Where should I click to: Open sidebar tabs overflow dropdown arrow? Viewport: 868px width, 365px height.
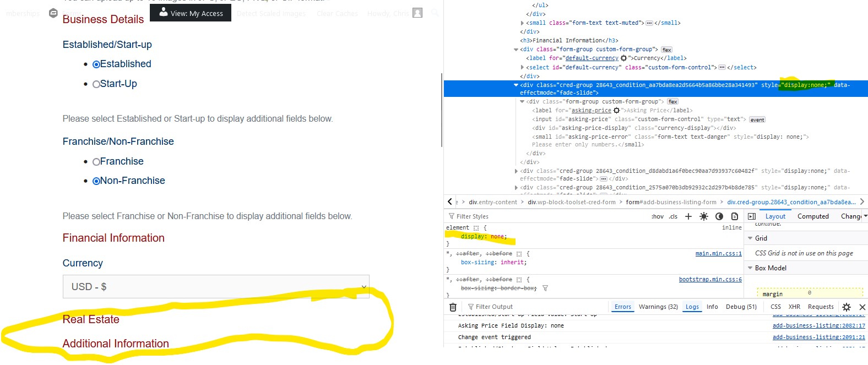[865, 216]
